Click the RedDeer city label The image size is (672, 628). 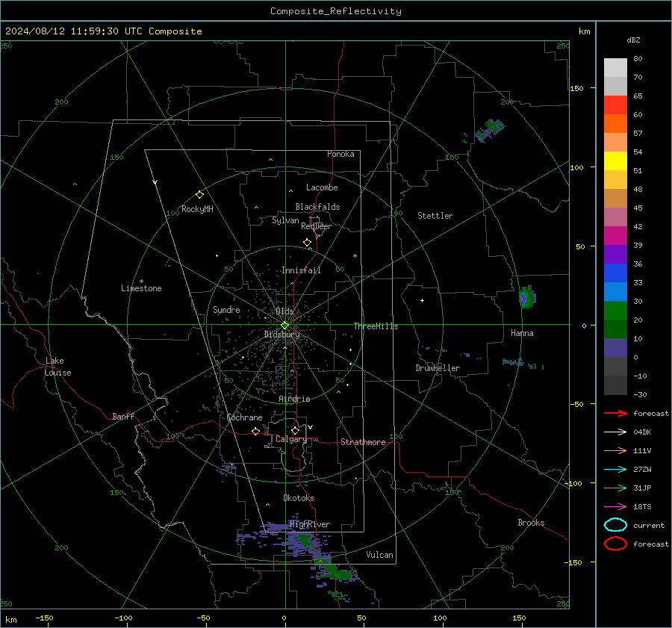tap(317, 226)
